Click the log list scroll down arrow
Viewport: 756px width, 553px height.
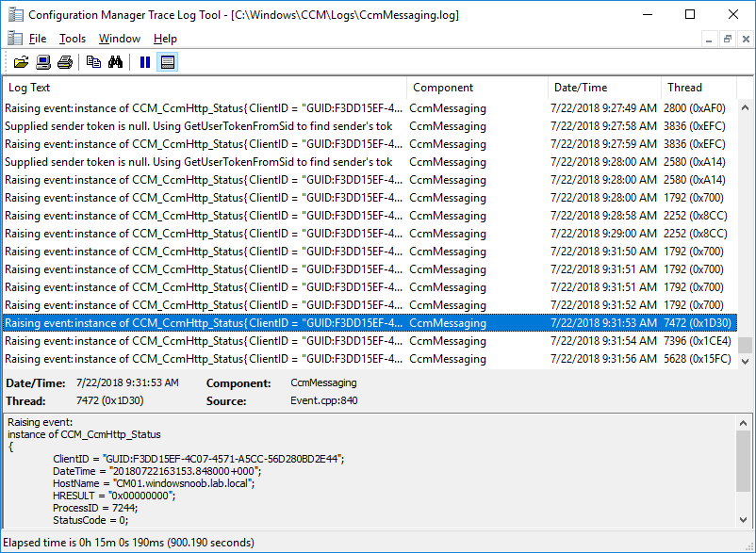tap(745, 361)
